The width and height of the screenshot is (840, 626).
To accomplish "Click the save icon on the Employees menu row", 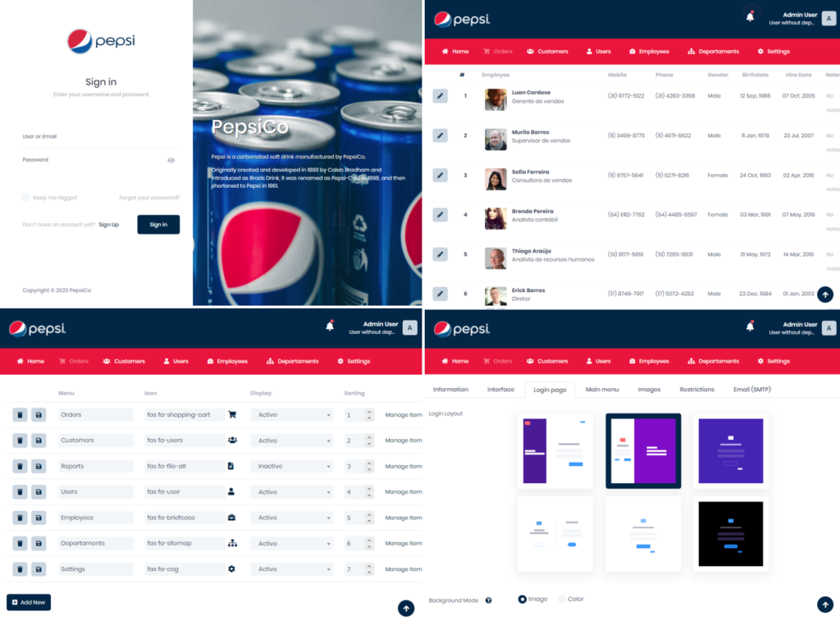I will 39,518.
